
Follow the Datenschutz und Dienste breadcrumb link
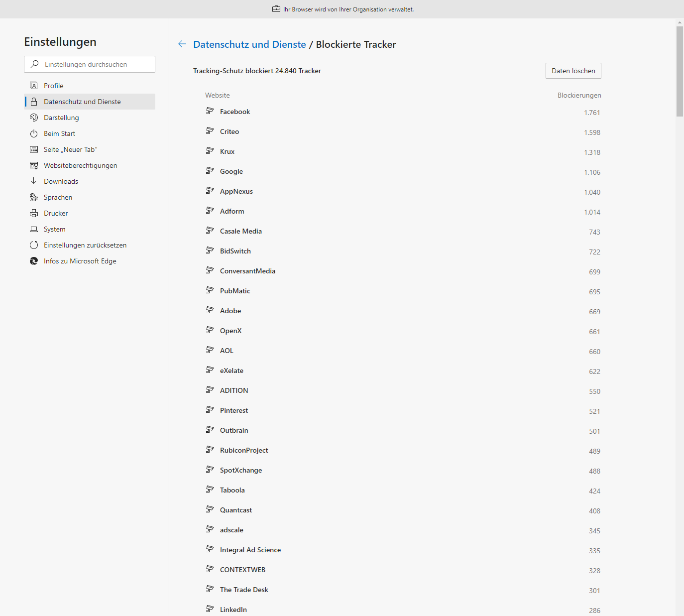[x=249, y=44]
